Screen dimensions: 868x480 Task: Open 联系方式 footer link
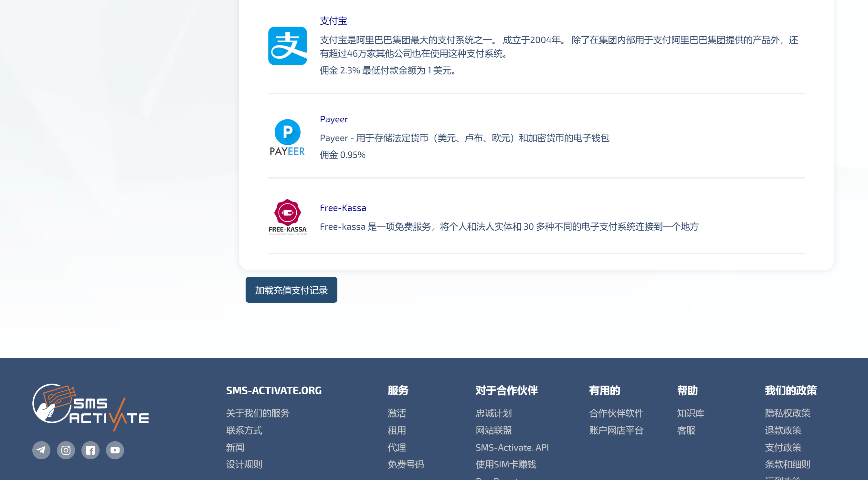point(244,430)
